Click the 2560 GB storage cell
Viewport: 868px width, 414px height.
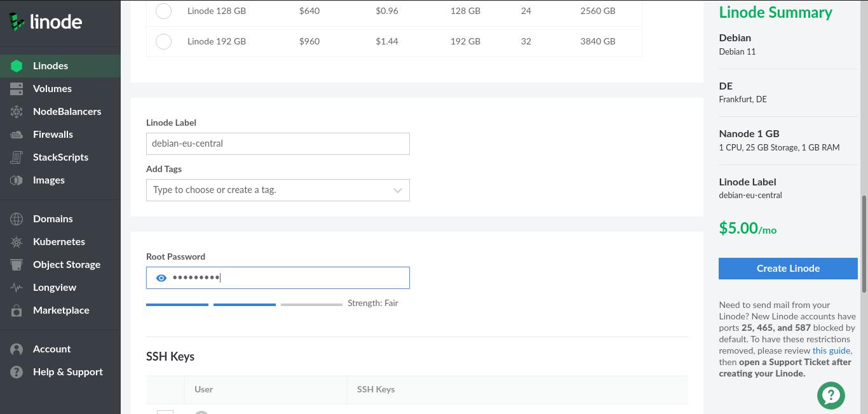point(598,11)
